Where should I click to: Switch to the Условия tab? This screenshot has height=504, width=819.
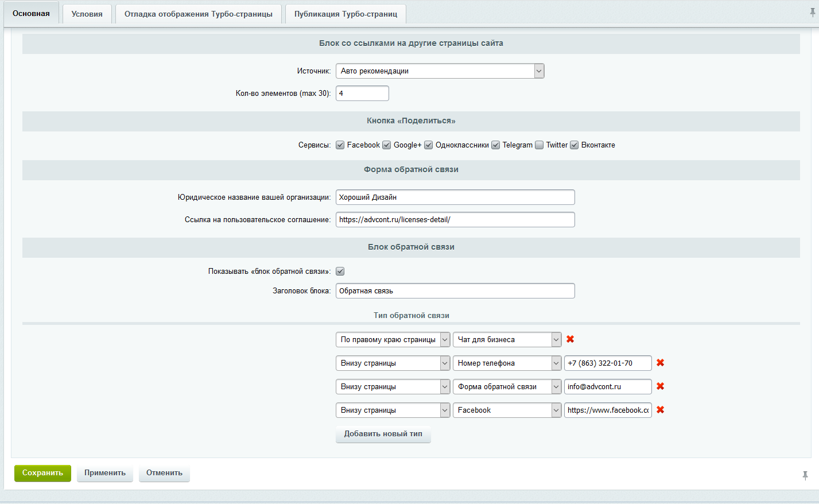[87, 14]
